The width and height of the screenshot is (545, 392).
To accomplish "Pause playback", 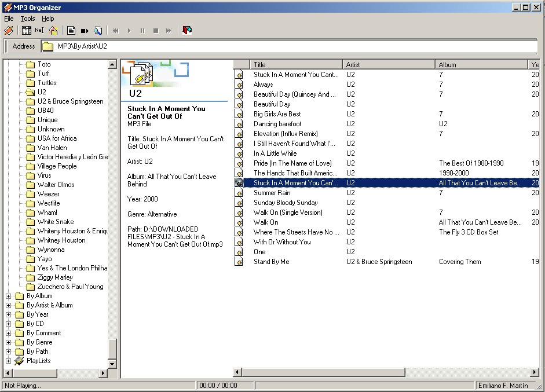I will click(x=142, y=31).
